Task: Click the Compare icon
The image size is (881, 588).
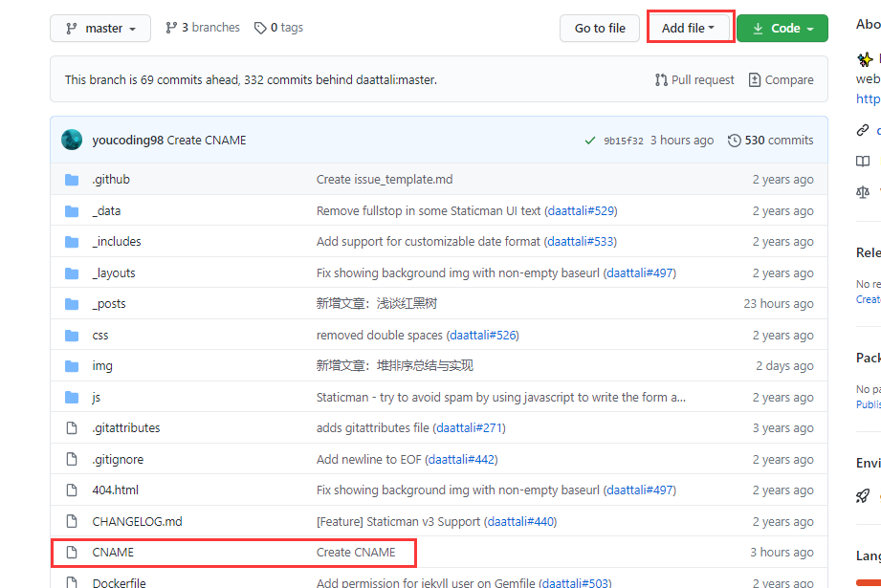Action: [755, 79]
